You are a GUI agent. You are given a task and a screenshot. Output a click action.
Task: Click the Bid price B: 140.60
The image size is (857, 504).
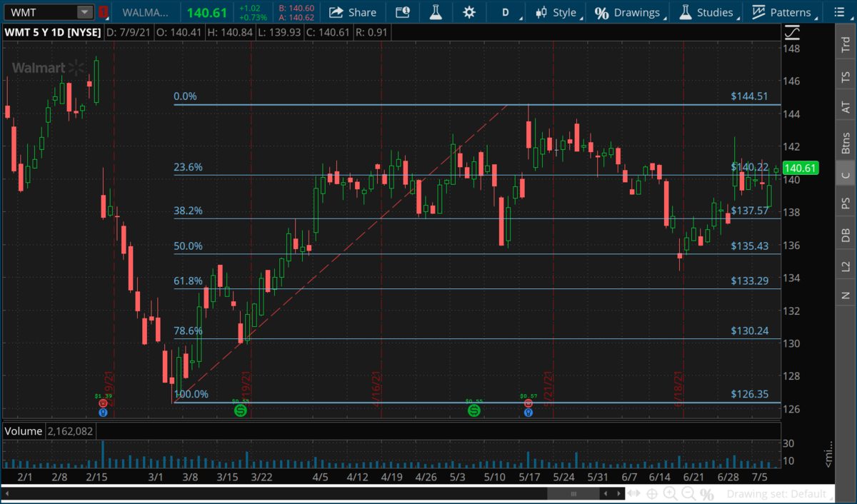296,8
